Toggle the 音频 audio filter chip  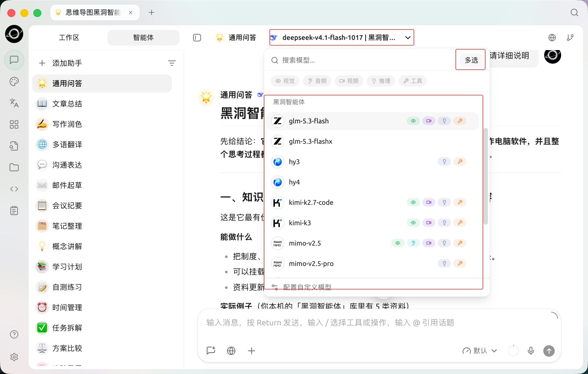pyautogui.click(x=317, y=81)
